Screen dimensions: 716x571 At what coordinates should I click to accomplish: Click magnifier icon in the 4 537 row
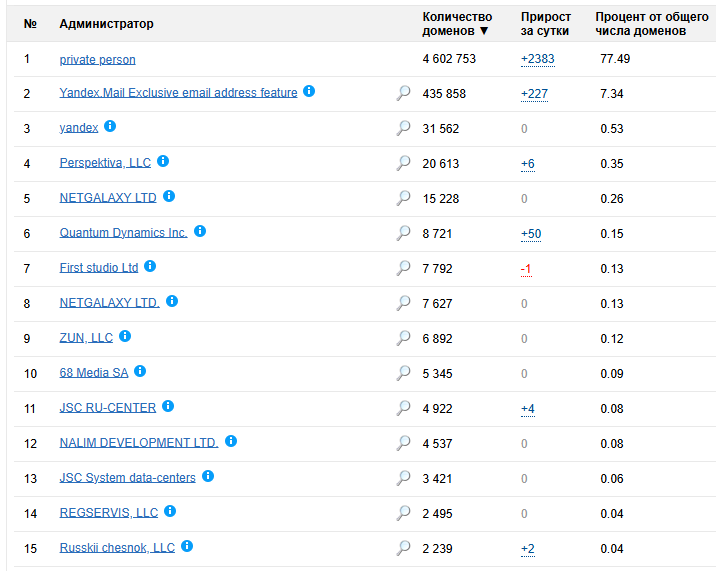(403, 443)
